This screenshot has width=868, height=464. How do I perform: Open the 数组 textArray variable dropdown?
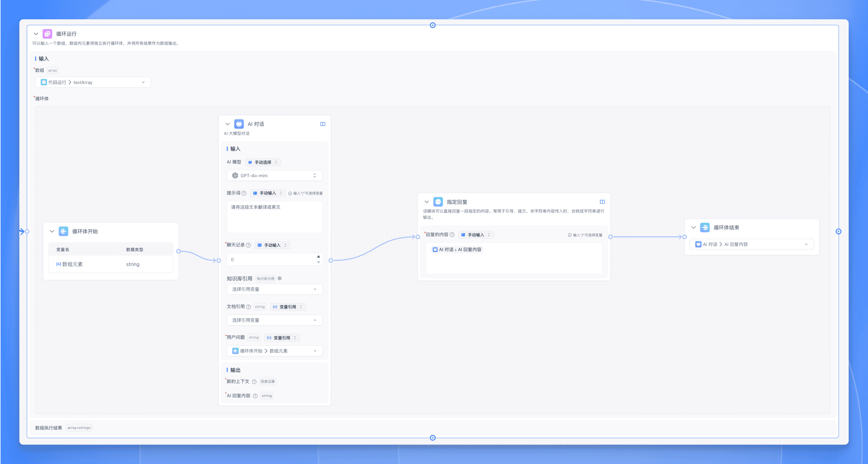coord(93,82)
